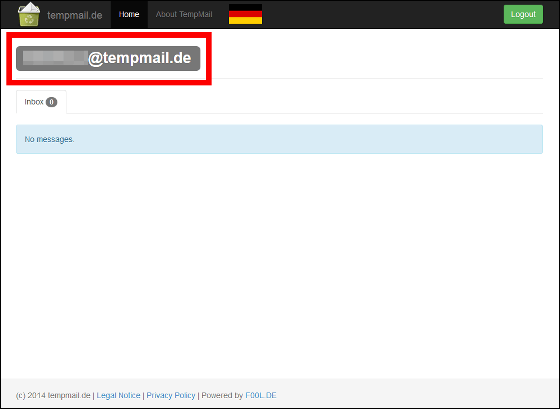
Task: Open the Privacy Policy link
Action: click(x=171, y=395)
